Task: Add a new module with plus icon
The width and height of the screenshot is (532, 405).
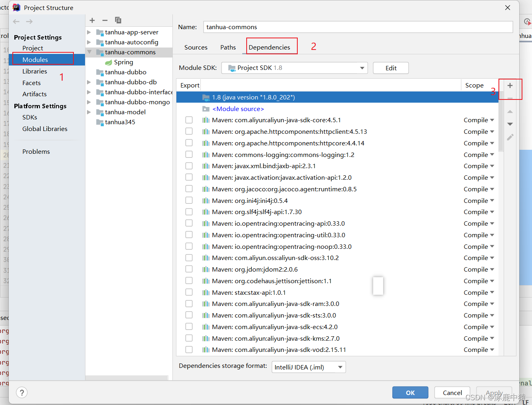Action: pos(92,20)
